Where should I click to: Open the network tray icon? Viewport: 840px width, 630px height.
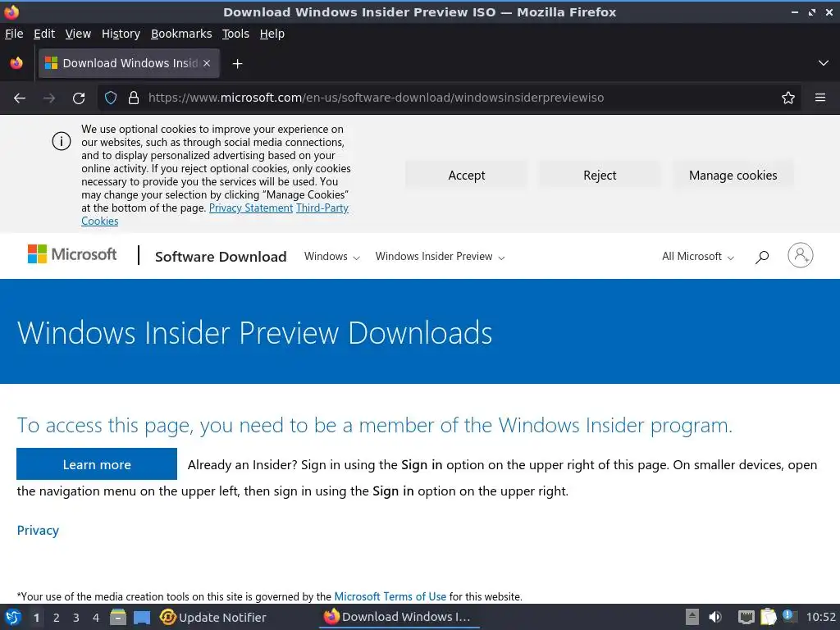tap(746, 617)
